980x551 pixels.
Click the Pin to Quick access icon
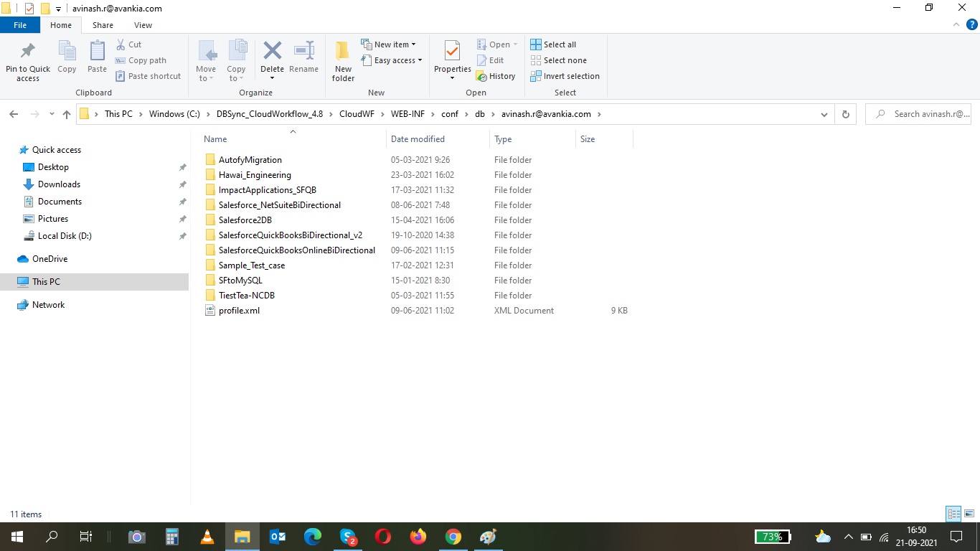tap(28, 52)
